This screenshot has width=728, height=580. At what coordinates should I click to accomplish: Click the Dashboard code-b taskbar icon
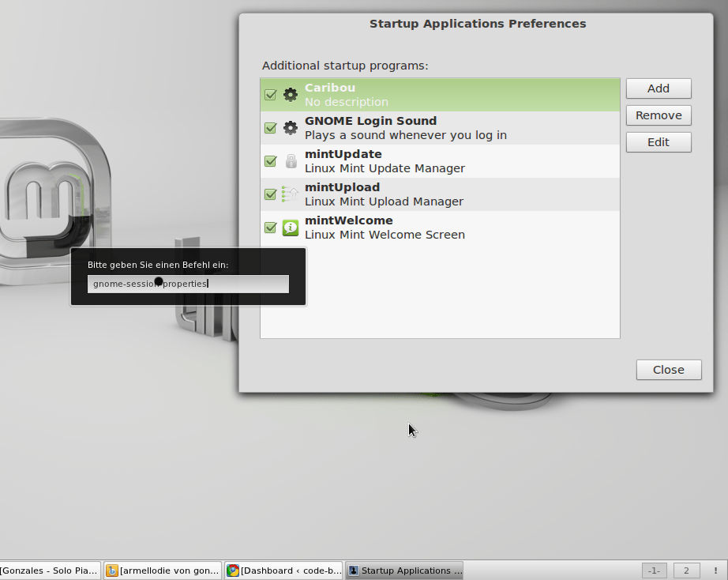(x=283, y=570)
